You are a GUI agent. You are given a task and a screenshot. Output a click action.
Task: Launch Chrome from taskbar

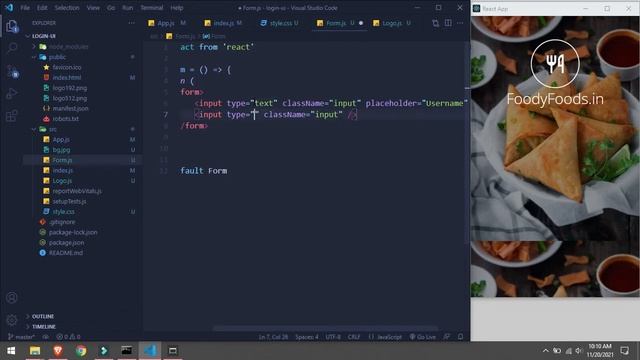81,351
